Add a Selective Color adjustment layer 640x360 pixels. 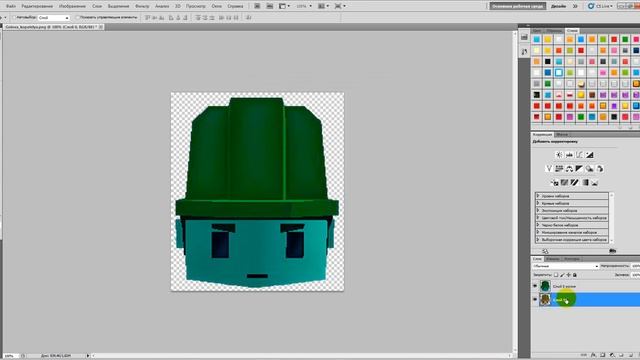tap(595, 182)
